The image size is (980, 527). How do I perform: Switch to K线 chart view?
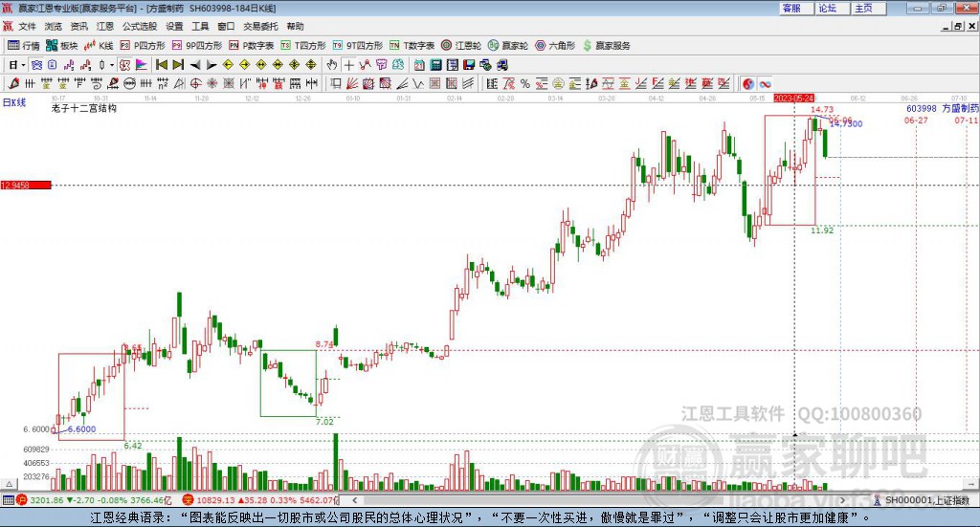point(99,46)
